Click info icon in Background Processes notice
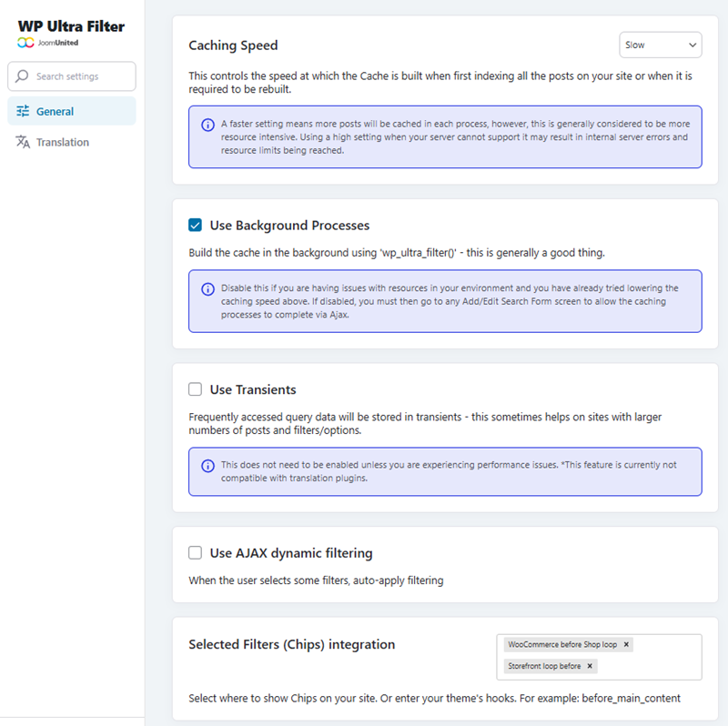The image size is (728, 726). (x=207, y=288)
